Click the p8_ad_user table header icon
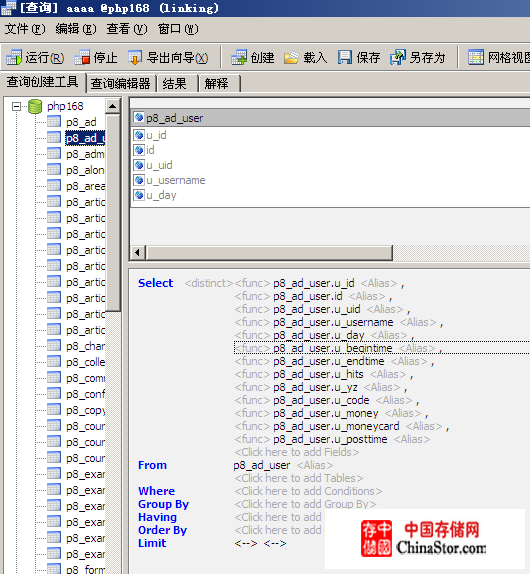This screenshot has height=574, width=530. (139, 118)
